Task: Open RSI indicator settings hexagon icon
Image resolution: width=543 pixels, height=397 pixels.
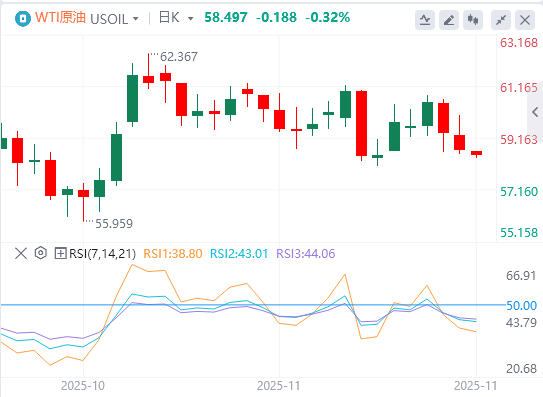Action: (x=41, y=253)
